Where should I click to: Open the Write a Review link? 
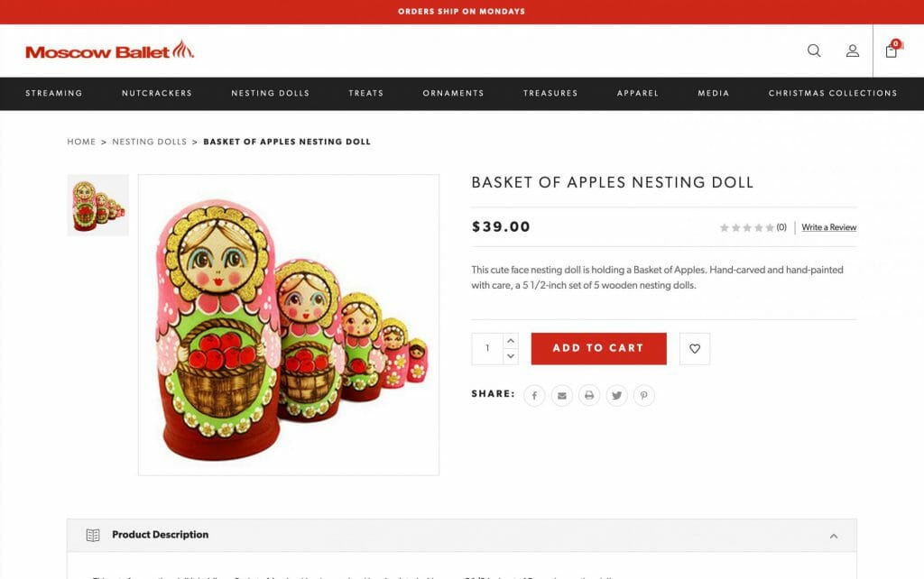(x=828, y=227)
